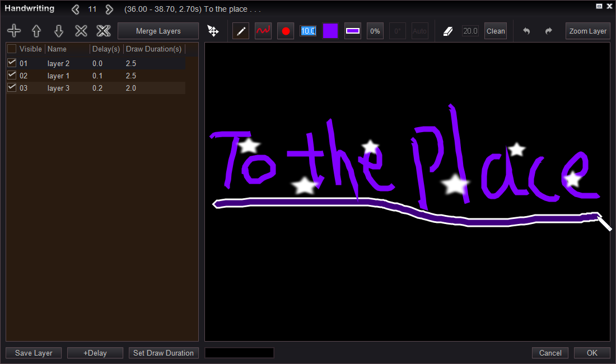Click the Clean button
This screenshot has width=616, height=364.
496,31
